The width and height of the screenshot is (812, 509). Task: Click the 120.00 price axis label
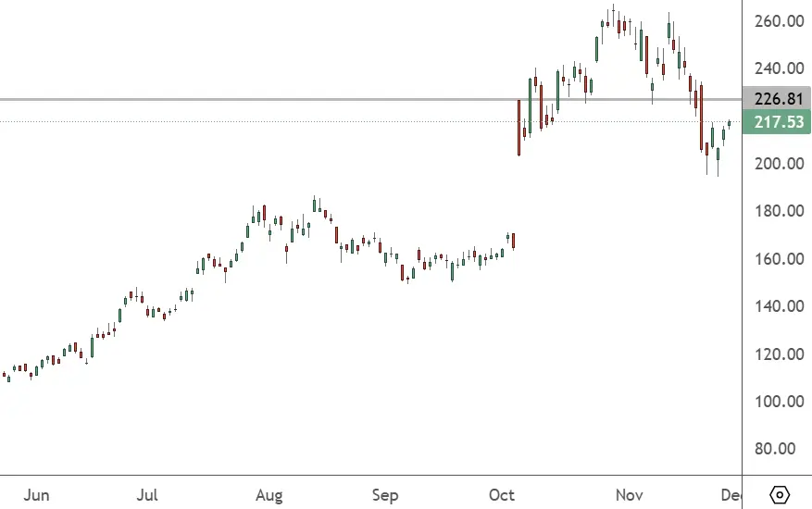pyautogui.click(x=777, y=354)
